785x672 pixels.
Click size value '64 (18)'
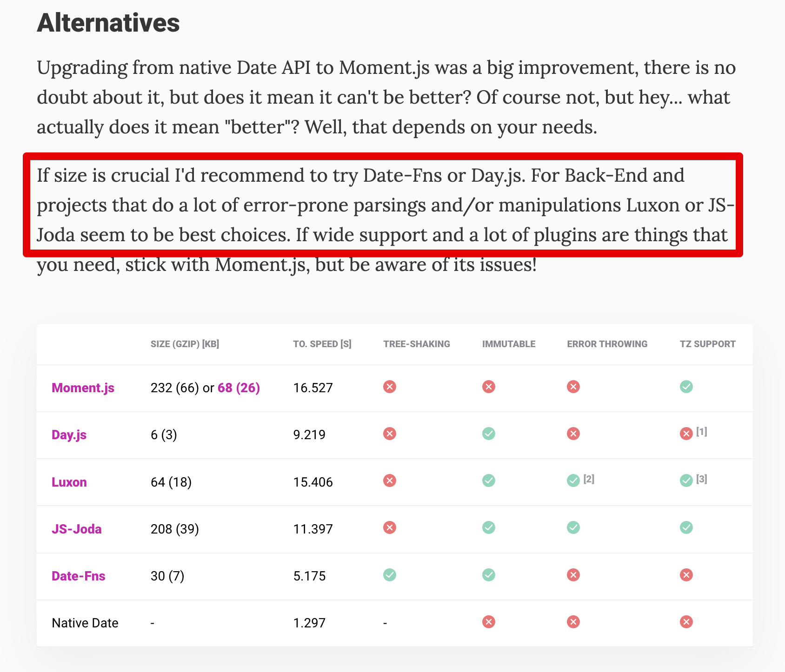click(x=171, y=482)
